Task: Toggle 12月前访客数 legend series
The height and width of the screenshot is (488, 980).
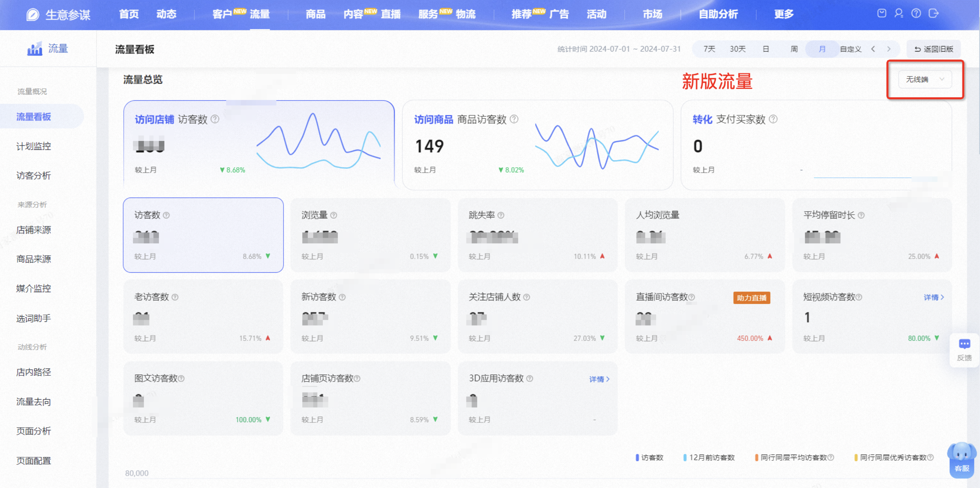Action: pyautogui.click(x=709, y=458)
